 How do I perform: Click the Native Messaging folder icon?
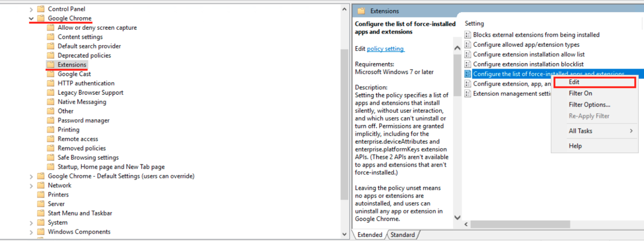pos(51,101)
